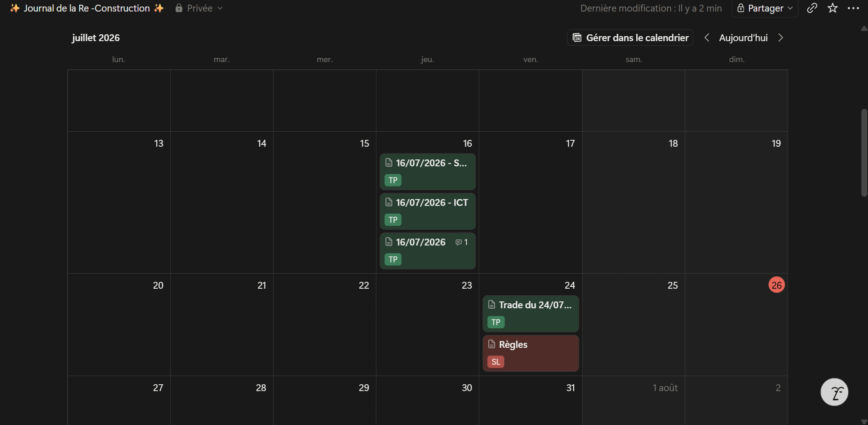Add page to favorites with the star icon

[832, 8]
